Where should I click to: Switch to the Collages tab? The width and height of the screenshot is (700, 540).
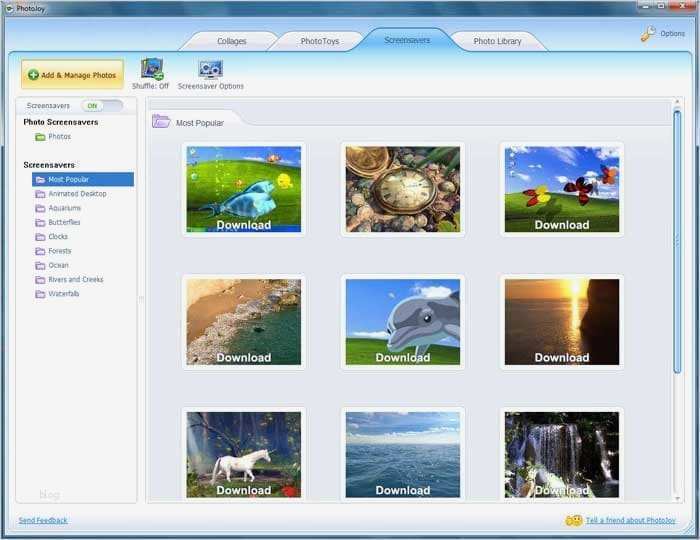[232, 41]
